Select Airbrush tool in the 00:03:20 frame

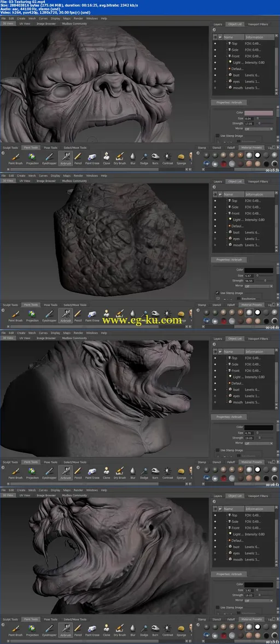(x=66, y=158)
